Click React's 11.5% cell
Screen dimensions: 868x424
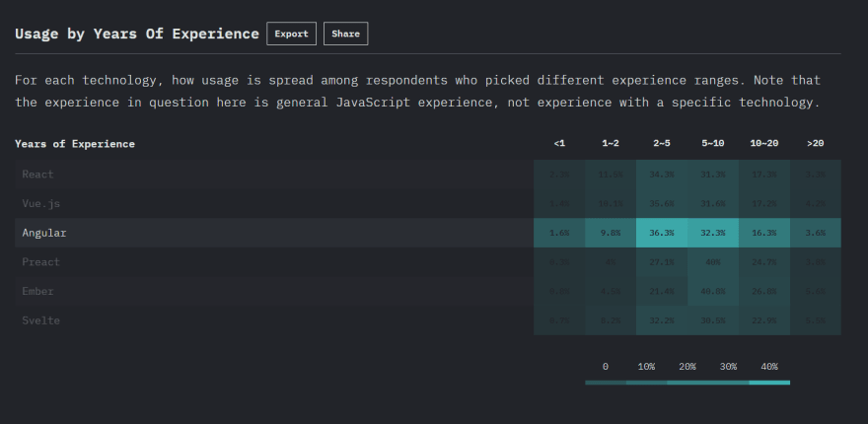point(610,175)
